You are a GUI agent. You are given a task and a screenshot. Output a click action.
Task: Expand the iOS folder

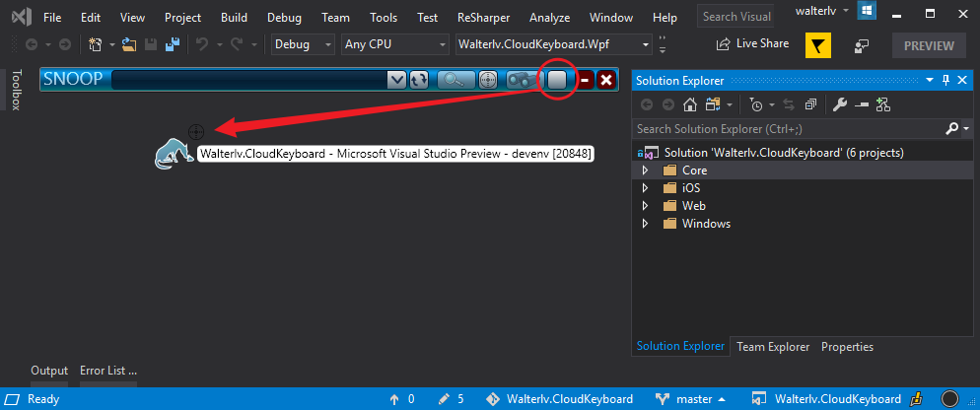tap(645, 187)
